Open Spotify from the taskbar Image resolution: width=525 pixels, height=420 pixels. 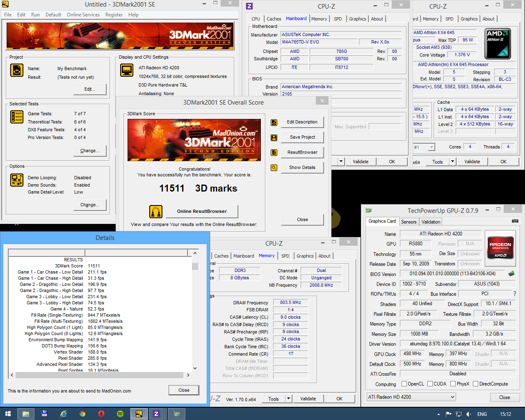point(120,414)
